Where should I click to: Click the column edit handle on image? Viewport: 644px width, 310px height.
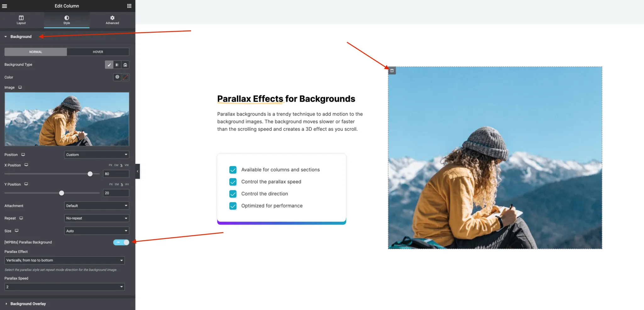[x=392, y=71]
